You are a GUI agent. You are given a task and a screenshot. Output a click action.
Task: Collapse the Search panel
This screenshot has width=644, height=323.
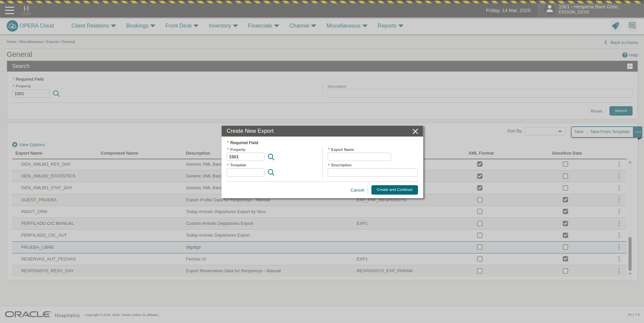630,66
